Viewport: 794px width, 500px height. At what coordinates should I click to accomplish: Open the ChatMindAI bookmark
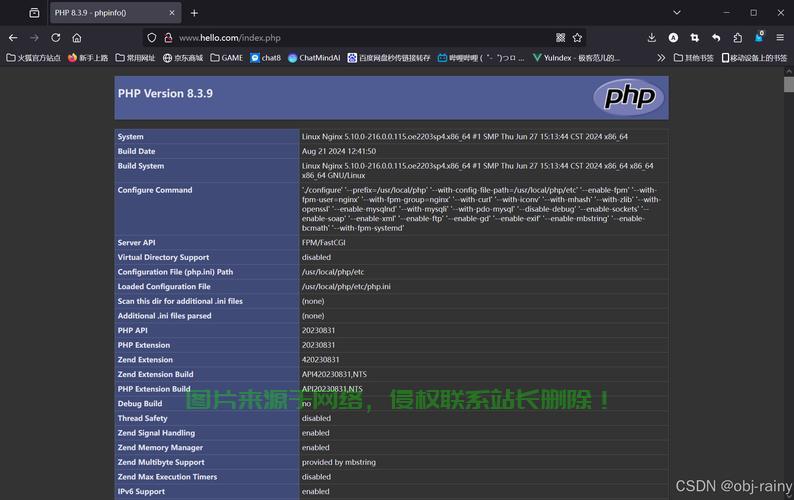tap(313, 58)
